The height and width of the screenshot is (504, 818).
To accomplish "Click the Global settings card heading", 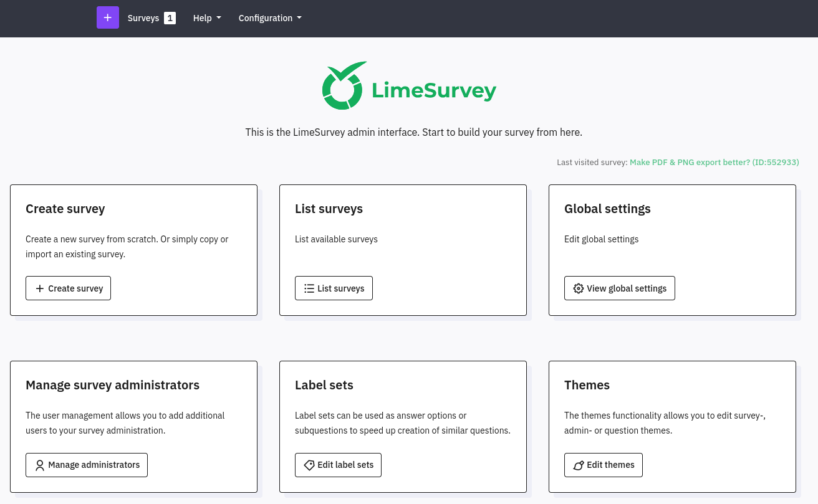I will coord(607,209).
